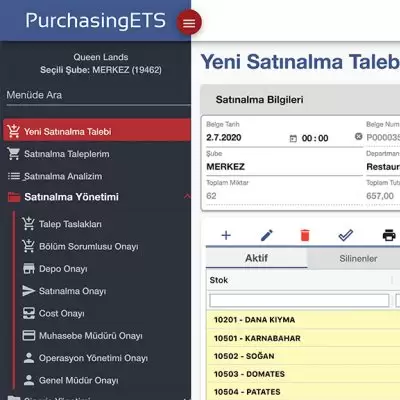Image resolution: width=400 pixels, height=400 pixels.
Task: Switch to the Silinenler tab
Action: click(358, 258)
